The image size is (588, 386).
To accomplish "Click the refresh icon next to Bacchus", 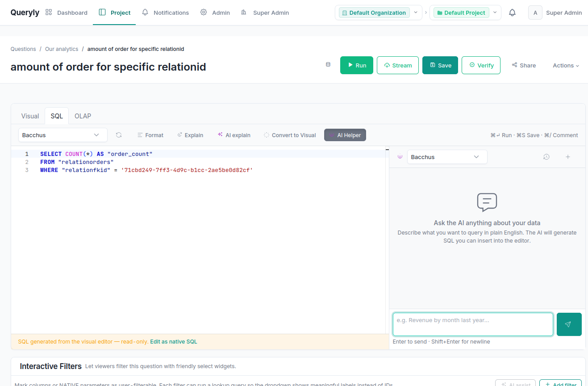I will click(x=118, y=135).
